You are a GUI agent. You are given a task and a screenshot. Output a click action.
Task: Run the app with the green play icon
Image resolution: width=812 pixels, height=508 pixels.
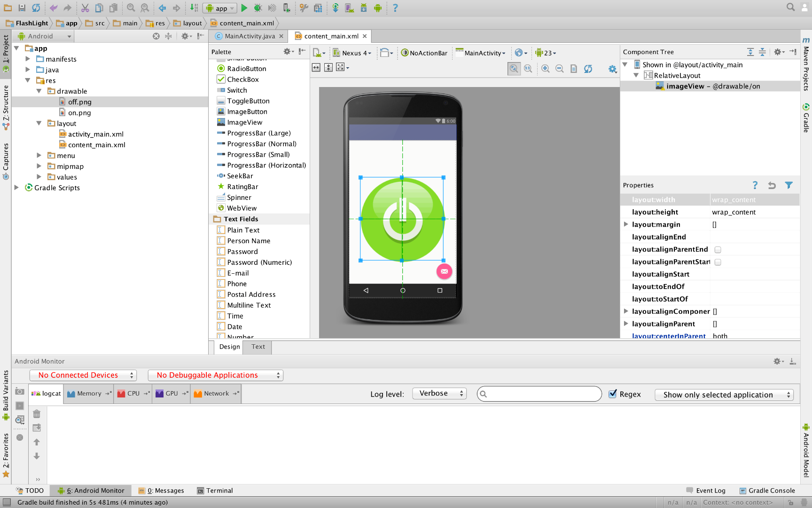click(244, 8)
